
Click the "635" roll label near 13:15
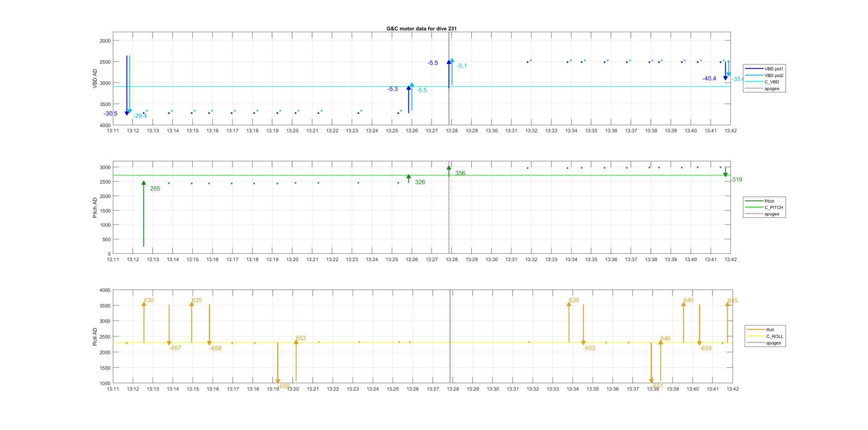pyautogui.click(x=197, y=300)
